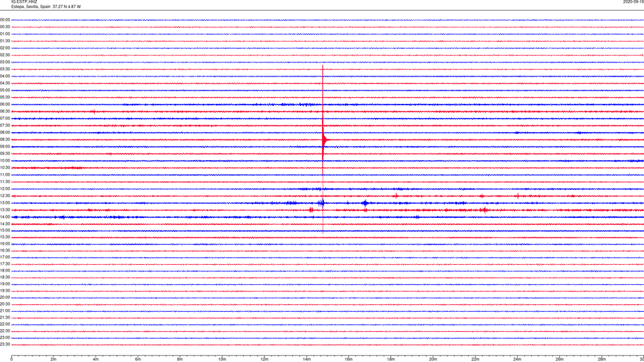Click the station code IG.ESTP.HHZ header

pos(24,2)
